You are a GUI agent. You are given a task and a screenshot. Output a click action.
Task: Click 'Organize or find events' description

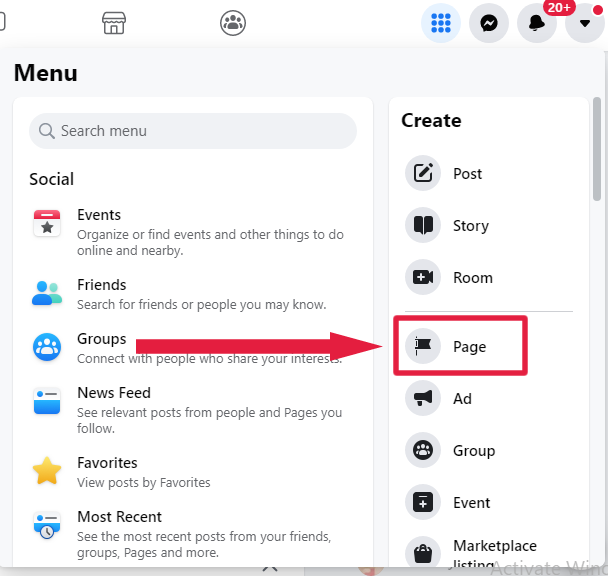tap(210, 242)
